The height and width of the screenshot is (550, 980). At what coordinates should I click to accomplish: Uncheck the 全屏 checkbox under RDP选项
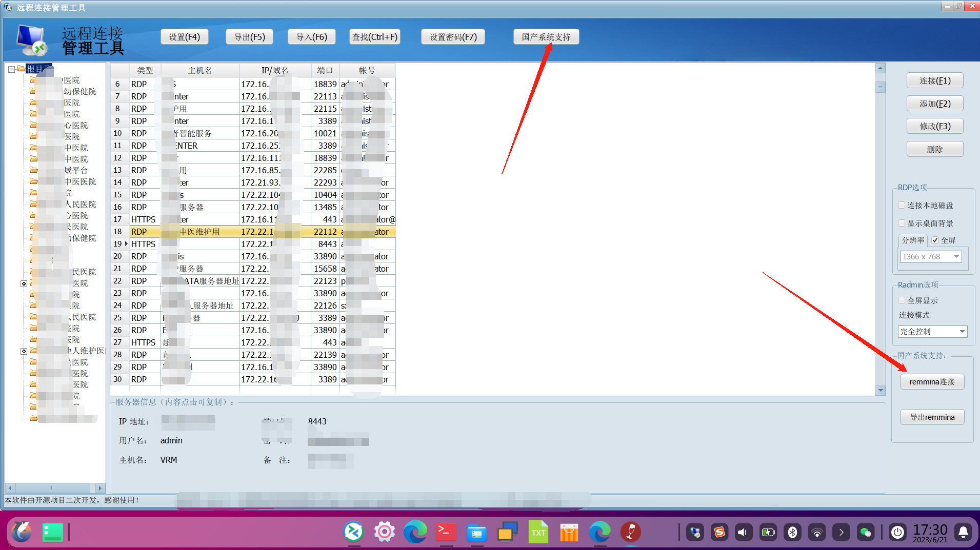click(x=935, y=240)
